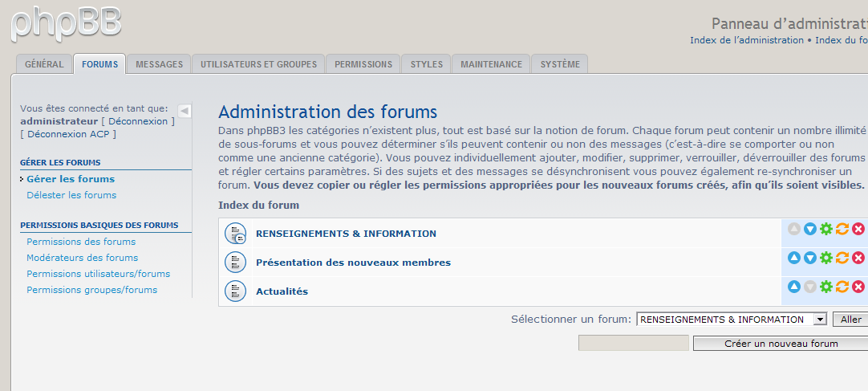The image size is (868, 391).
Task: Edit settings of RENSEIGNEMENTS & INFORMATION forum
Action: tap(826, 230)
